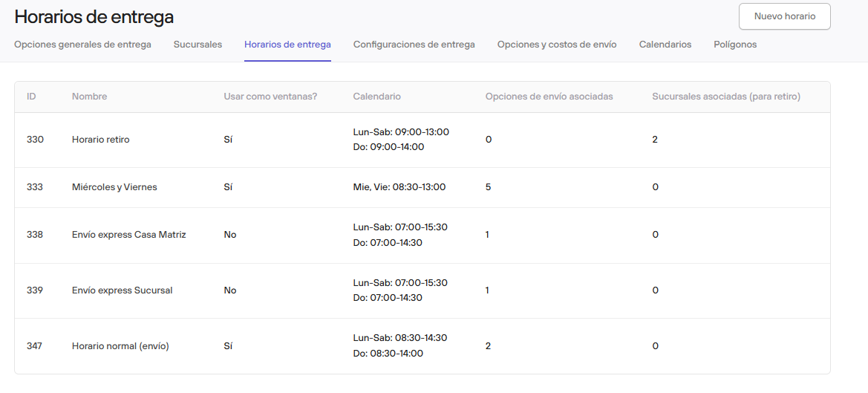Click the Nuevo horario button
The height and width of the screenshot is (393, 868).
coord(784,16)
